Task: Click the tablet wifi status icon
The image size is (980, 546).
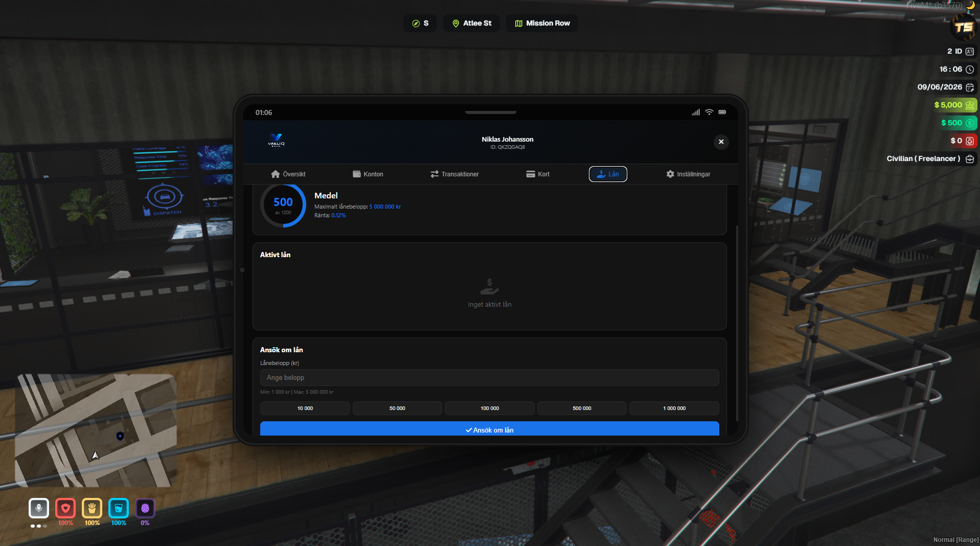Action: [x=709, y=112]
